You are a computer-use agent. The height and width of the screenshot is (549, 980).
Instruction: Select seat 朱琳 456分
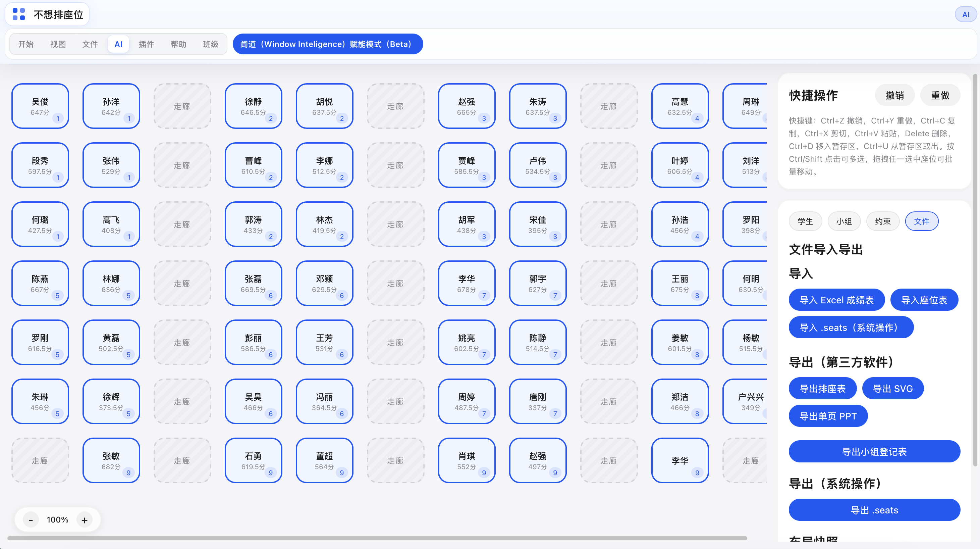point(40,401)
